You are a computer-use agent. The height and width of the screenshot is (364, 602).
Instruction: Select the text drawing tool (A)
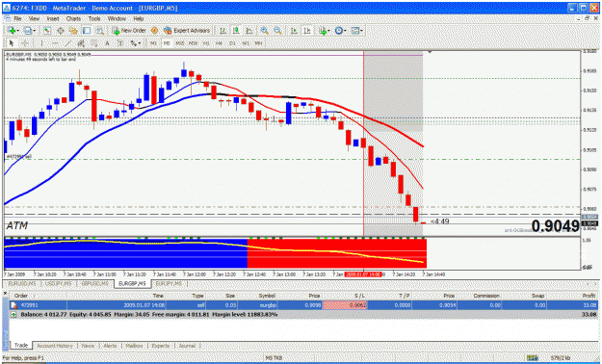[x=107, y=43]
